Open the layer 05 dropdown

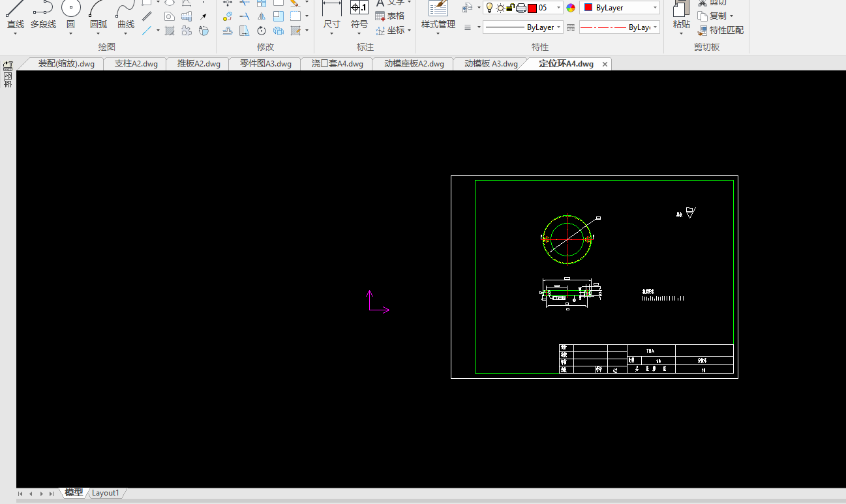point(558,8)
